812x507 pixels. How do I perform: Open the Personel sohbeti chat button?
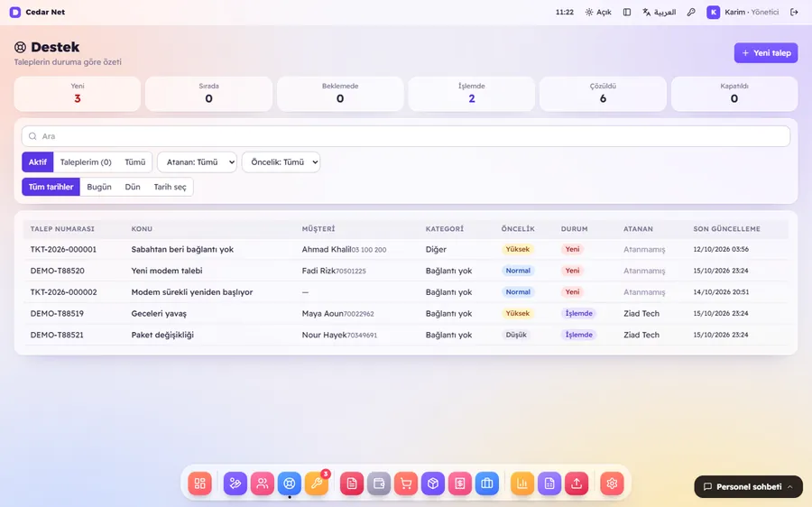tap(748, 487)
